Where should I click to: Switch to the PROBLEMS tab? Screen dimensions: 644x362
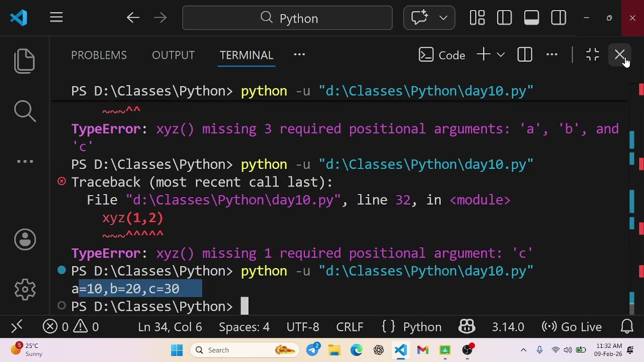tap(99, 55)
